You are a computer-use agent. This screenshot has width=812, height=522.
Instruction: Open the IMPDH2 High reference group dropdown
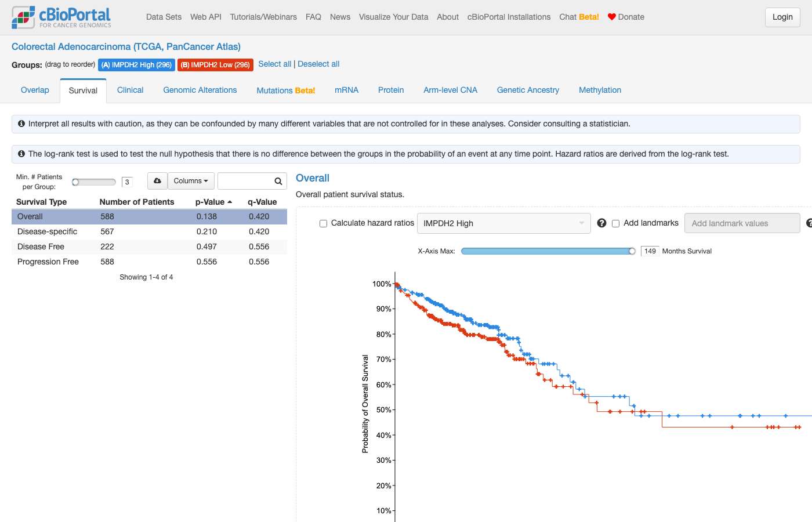tap(503, 223)
